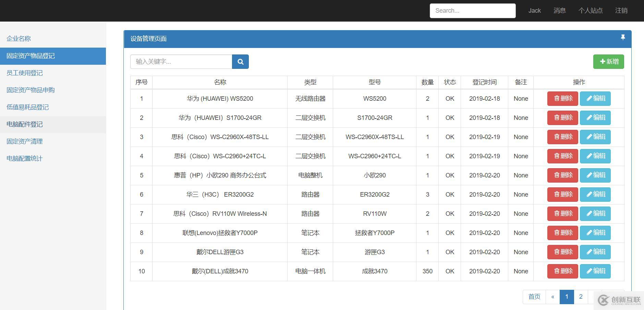Switch to 员工使用登记 section
The height and width of the screenshot is (310, 644).
pyautogui.click(x=24, y=73)
